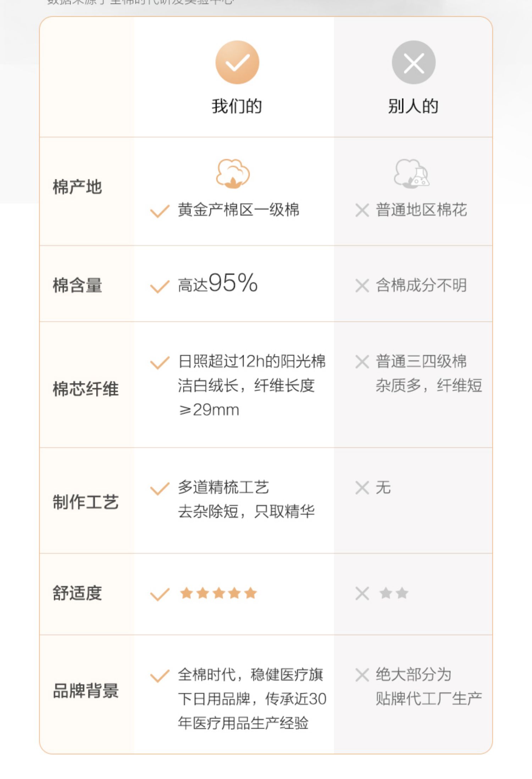Viewport: 532px width, 779px height.
Task: Click the gray cotton-and-flask icon
Action: coord(411,173)
